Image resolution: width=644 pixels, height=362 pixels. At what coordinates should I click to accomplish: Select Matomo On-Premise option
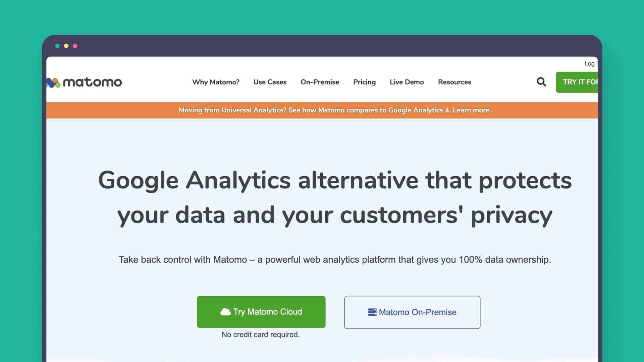click(x=412, y=312)
